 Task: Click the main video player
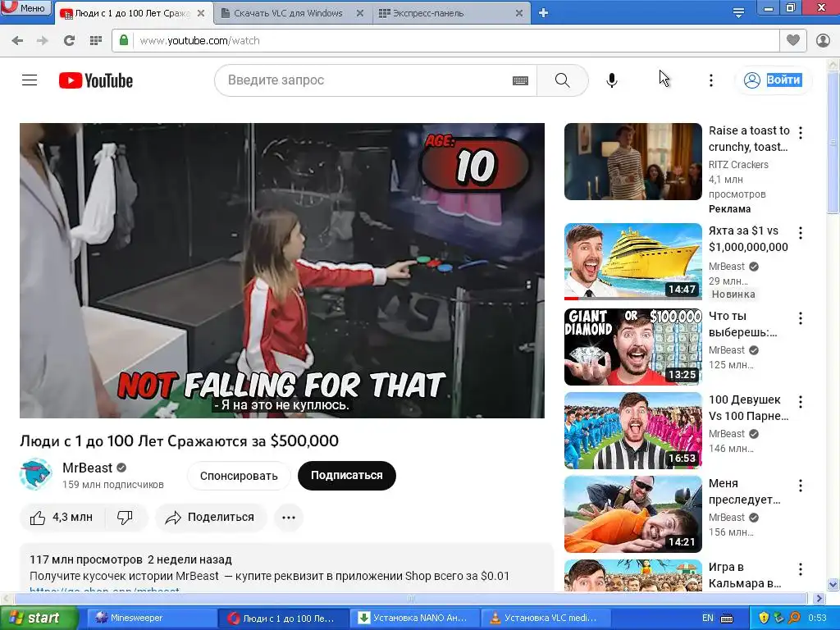[282, 271]
